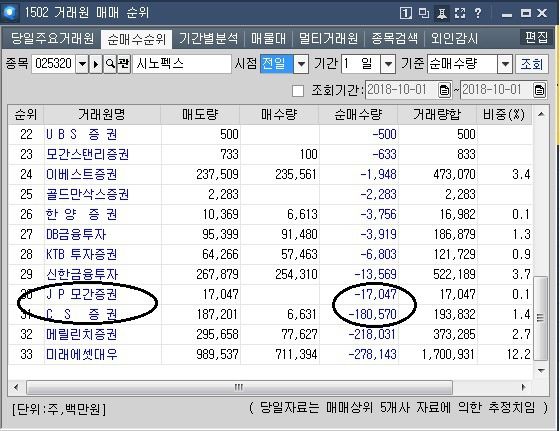Image resolution: width=560 pixels, height=431 pixels.
Task: Sort by 거래량합 column header
Action: point(437,115)
